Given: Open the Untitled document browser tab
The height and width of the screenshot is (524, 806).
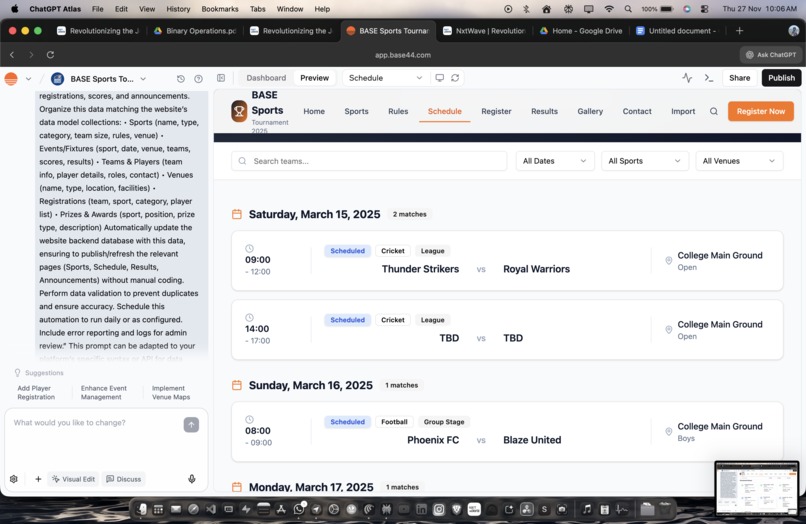Looking at the screenshot, I should (x=676, y=31).
